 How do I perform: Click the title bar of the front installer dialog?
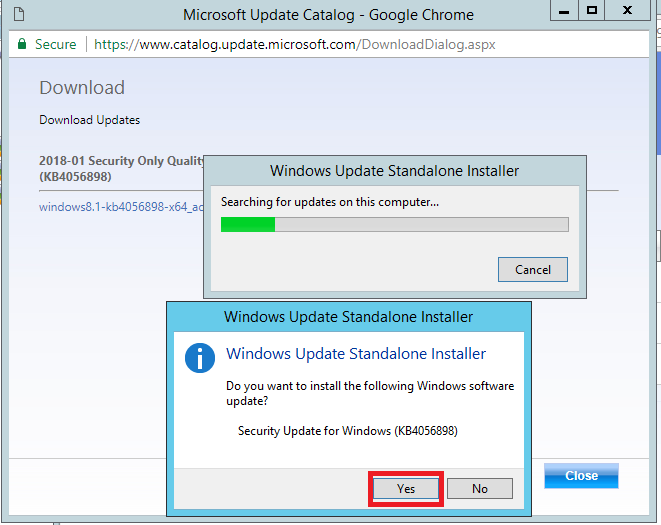point(349,317)
